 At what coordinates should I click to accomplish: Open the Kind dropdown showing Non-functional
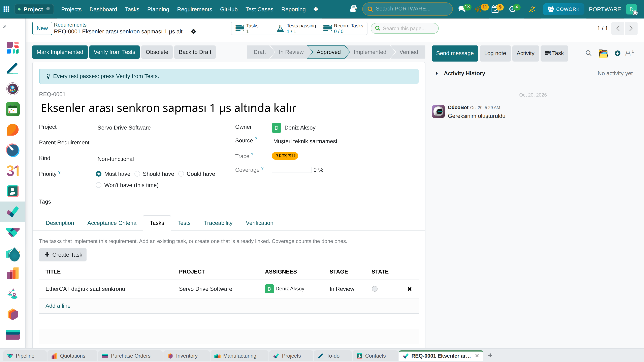pyautogui.click(x=160, y=159)
